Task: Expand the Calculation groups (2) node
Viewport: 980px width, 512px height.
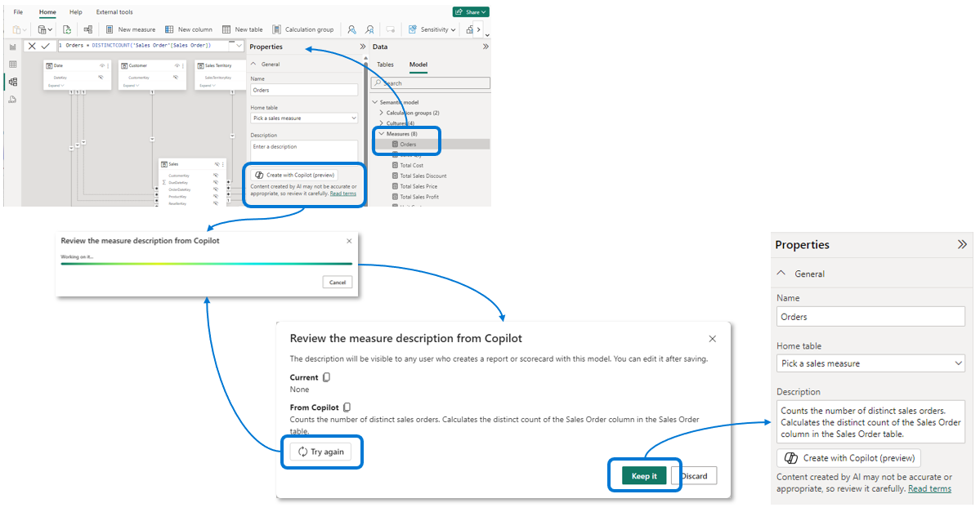Action: tap(380, 112)
